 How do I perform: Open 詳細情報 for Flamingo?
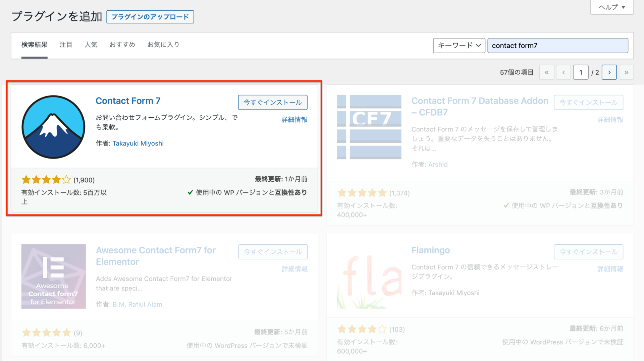610,269
